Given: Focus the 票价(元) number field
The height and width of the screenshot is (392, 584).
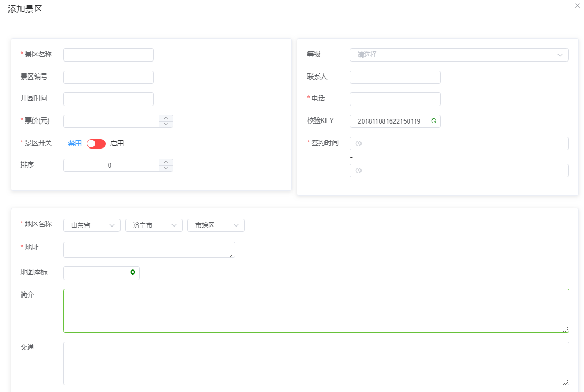Looking at the screenshot, I should point(111,121).
